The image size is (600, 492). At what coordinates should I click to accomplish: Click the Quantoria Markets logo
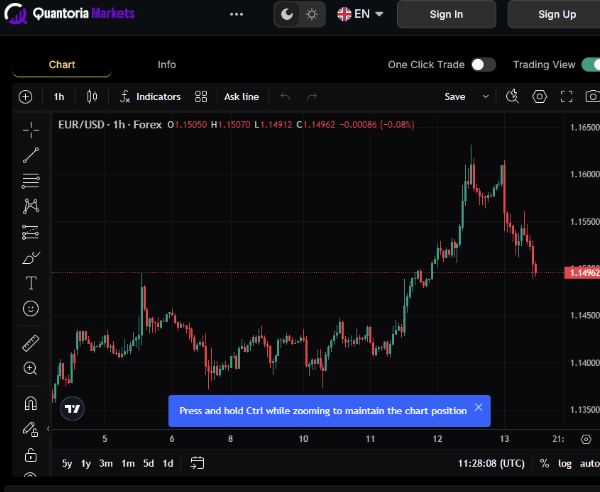(x=69, y=14)
